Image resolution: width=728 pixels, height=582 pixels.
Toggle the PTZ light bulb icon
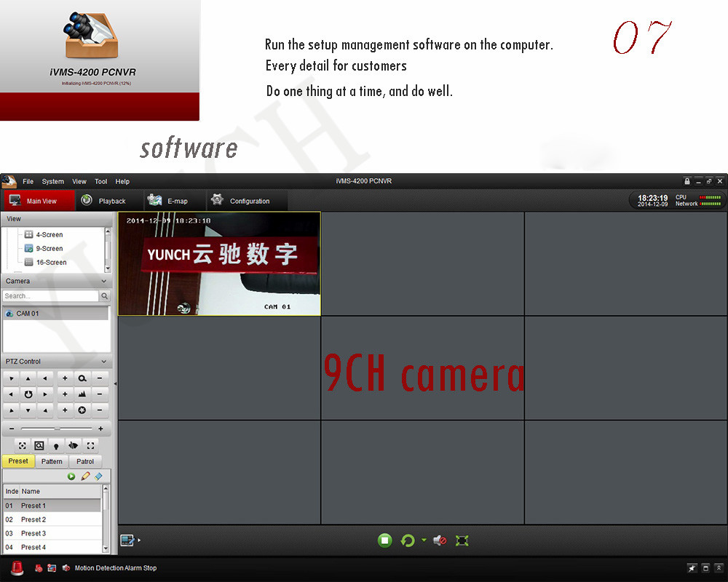(56, 446)
